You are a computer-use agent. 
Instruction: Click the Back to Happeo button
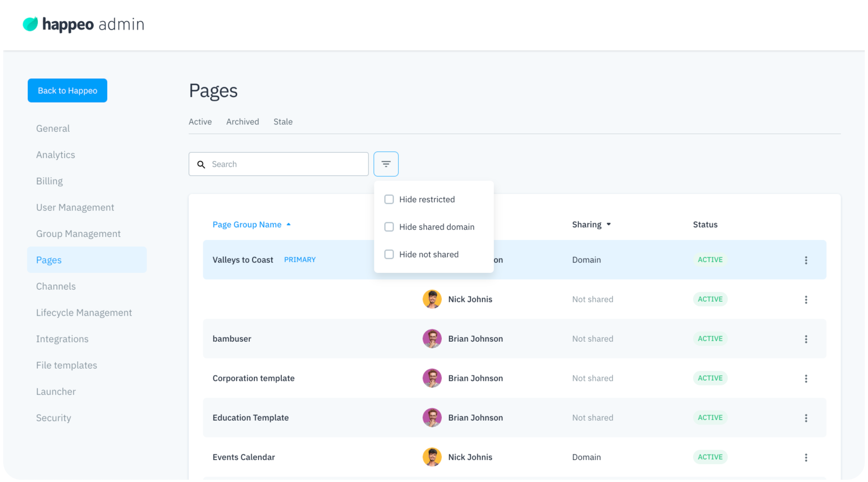point(67,91)
